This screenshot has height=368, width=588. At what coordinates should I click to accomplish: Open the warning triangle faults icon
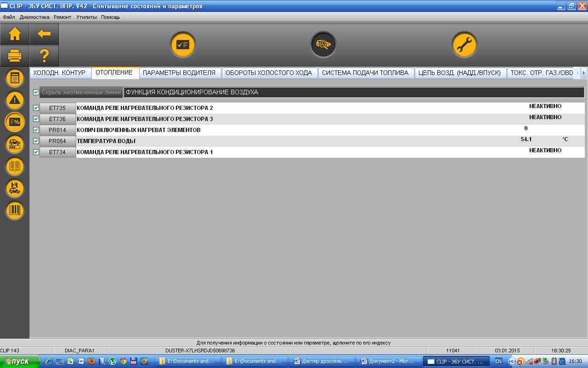(x=15, y=100)
